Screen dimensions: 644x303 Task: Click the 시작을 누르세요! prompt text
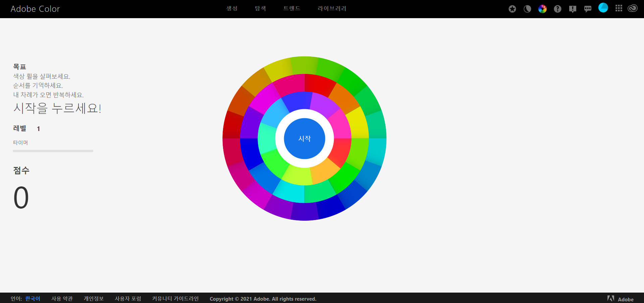coord(57,108)
